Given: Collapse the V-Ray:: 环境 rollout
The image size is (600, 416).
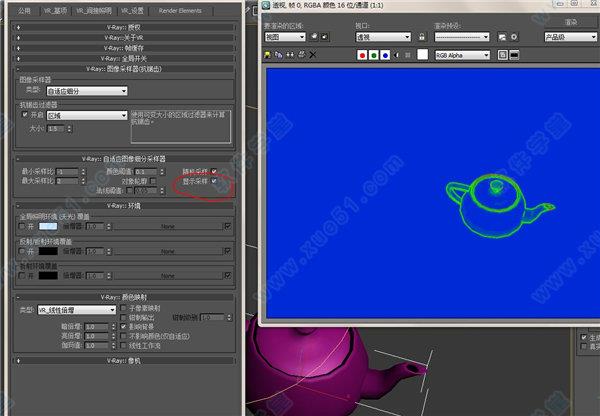Looking at the screenshot, I should (124, 206).
